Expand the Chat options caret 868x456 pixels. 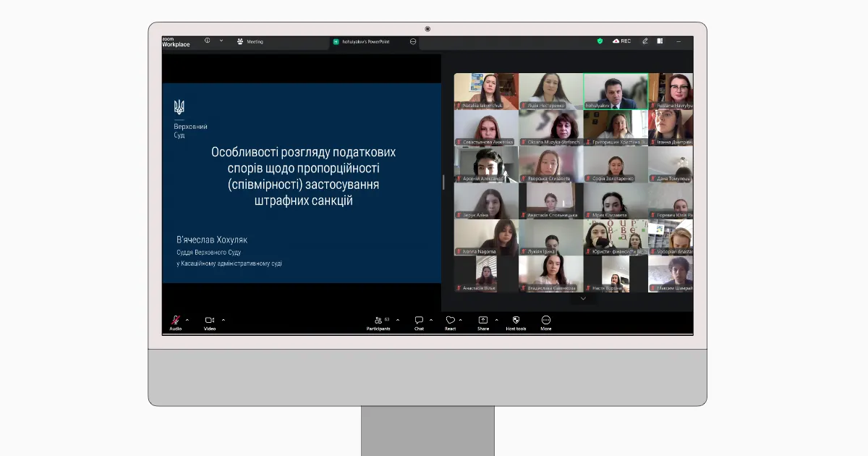click(431, 320)
